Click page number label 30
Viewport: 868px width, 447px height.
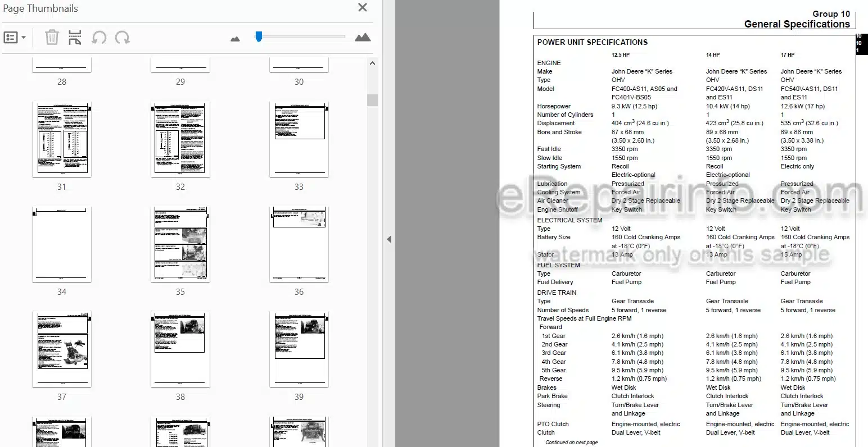(299, 82)
